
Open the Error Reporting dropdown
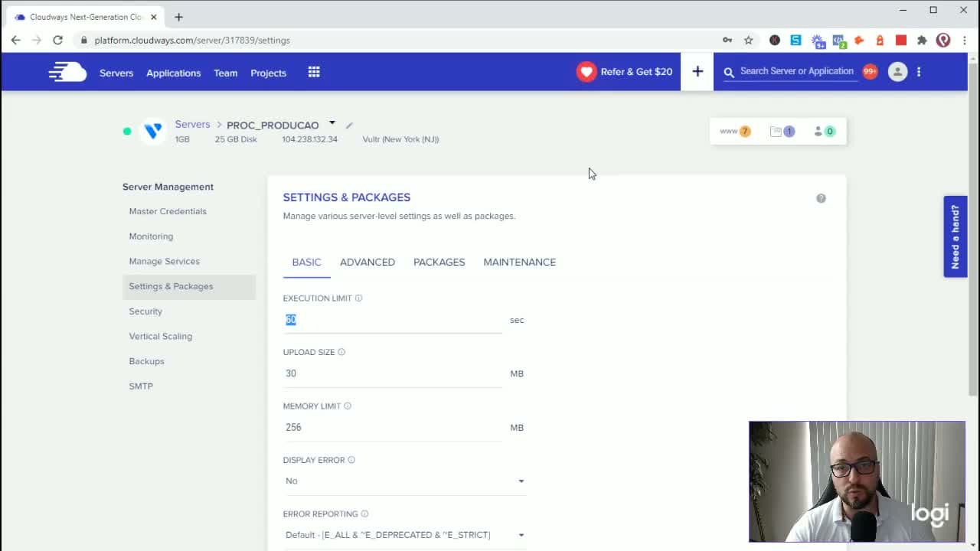[404, 535]
